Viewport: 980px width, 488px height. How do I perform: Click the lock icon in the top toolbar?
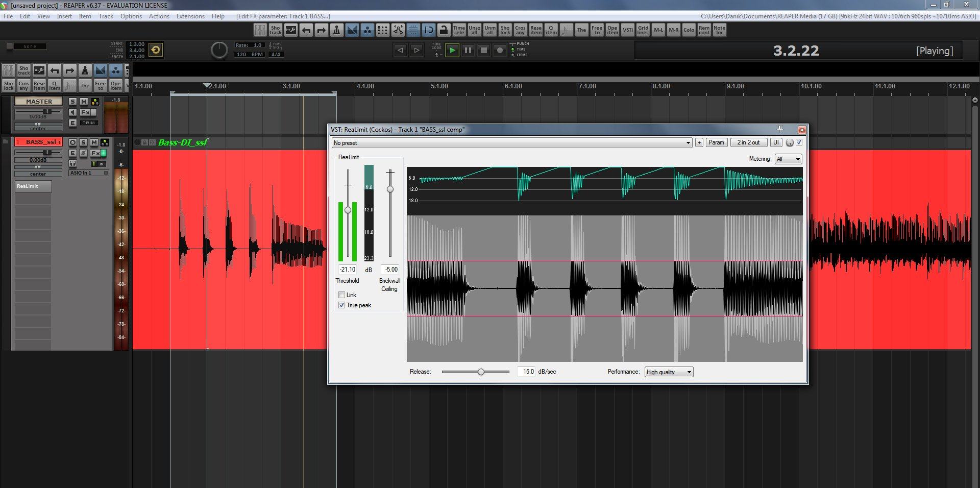tap(444, 31)
